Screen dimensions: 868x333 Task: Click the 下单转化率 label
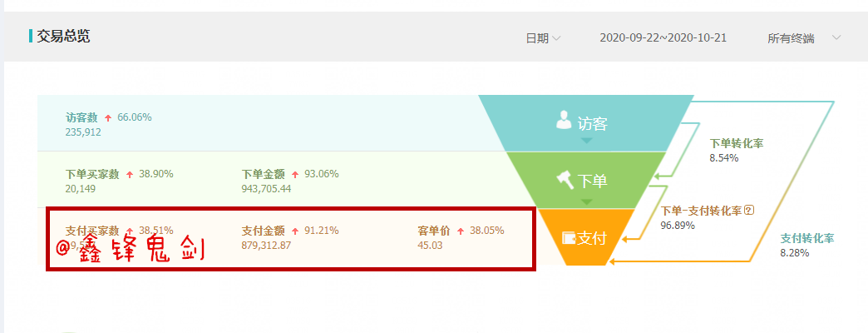[736, 143]
